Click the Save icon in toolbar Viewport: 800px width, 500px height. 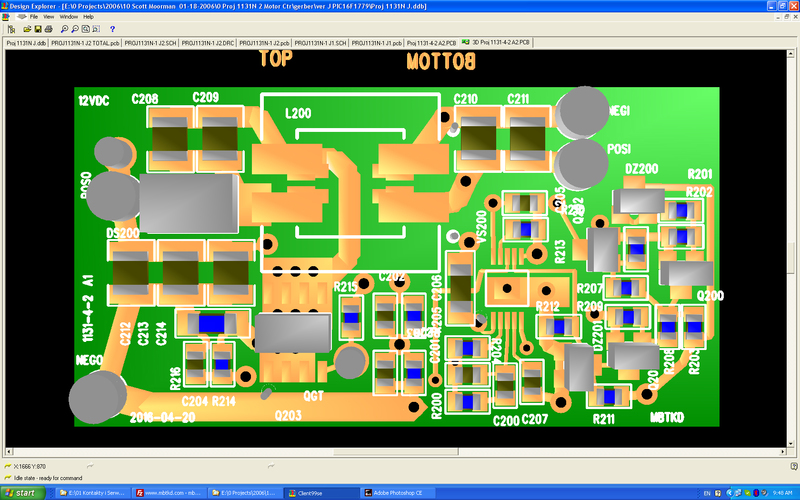(x=37, y=29)
